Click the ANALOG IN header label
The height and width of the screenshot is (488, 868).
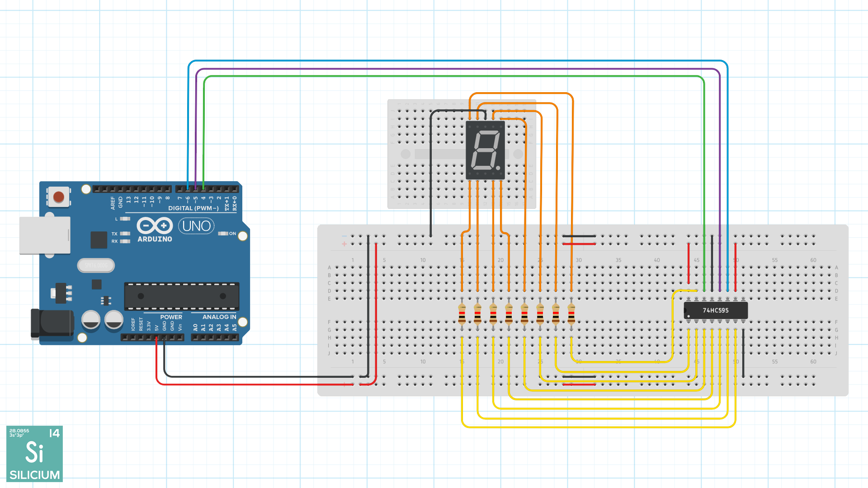pyautogui.click(x=219, y=317)
